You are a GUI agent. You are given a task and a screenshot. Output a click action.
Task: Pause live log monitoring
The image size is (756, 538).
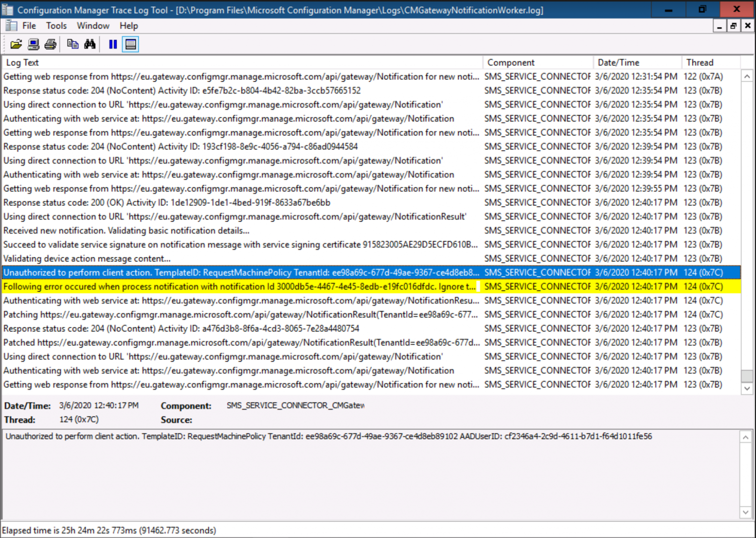[112, 44]
